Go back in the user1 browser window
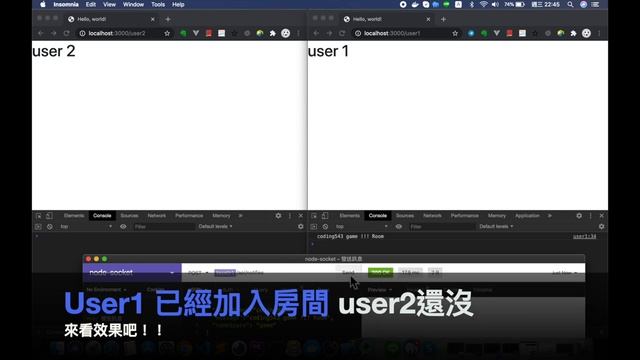Viewport: 640px width, 360px height. point(316,33)
